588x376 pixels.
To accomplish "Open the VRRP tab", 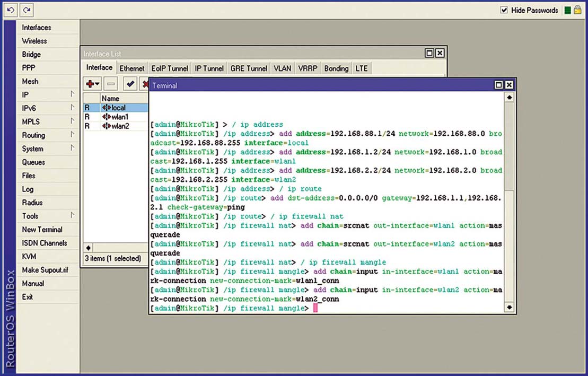I will click(x=308, y=68).
